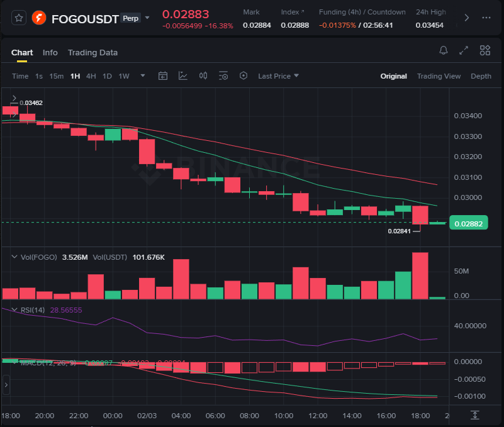
Task: Expand chart to fullscreen
Action: click(464, 50)
